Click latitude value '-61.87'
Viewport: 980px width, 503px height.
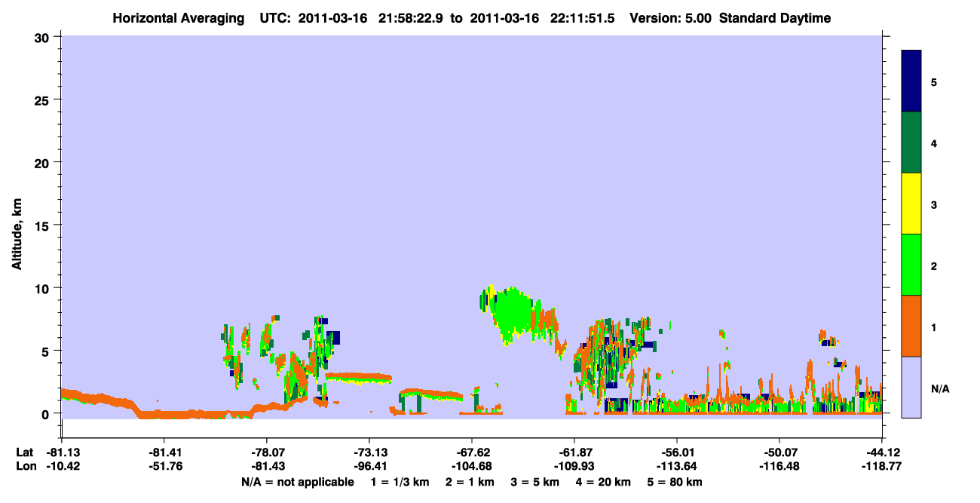pyautogui.click(x=574, y=452)
